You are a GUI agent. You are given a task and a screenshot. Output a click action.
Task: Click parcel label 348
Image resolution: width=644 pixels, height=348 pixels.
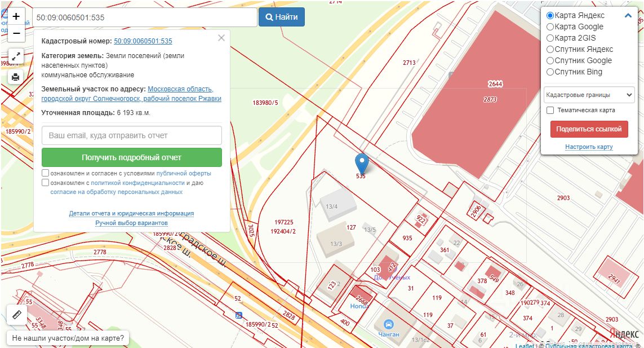510,293
